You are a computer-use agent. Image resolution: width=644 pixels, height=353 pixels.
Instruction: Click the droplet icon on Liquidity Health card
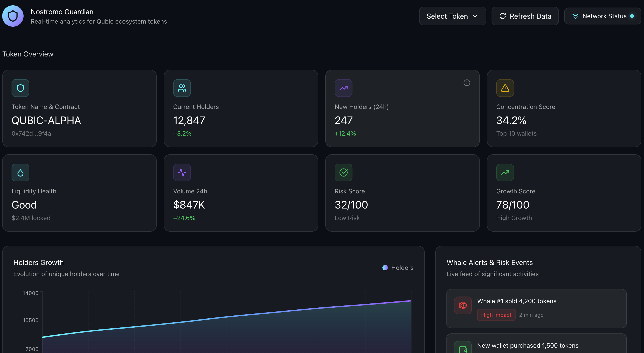[20, 172]
